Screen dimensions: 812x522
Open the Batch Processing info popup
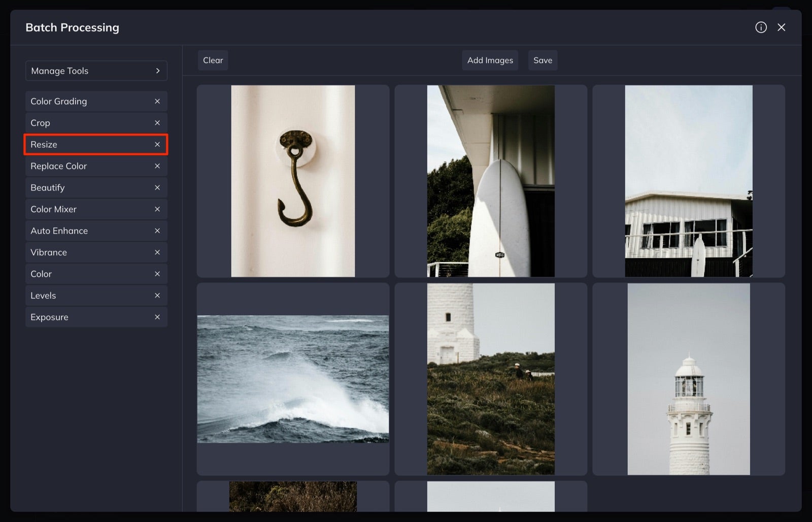[x=761, y=27]
